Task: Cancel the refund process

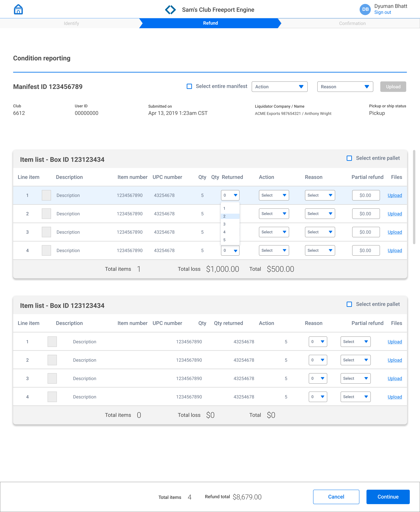Action: tap(336, 497)
